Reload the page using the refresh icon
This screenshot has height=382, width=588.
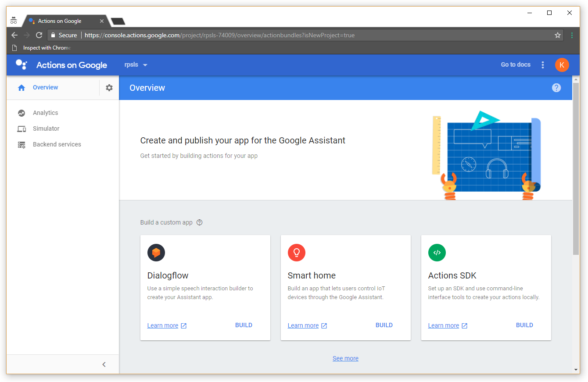click(x=39, y=35)
